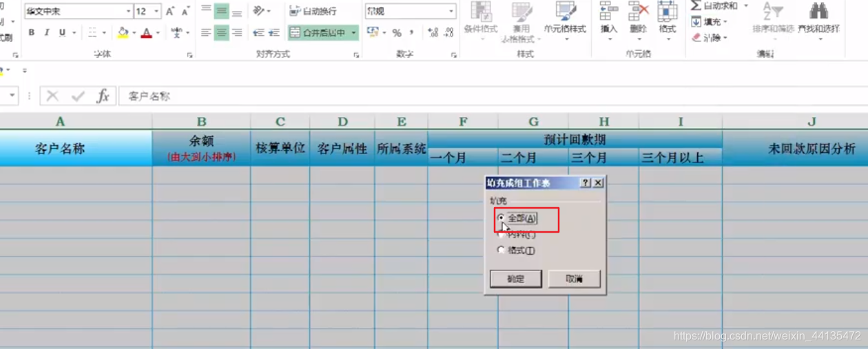
Task: Select column J header
Action: 796,122
